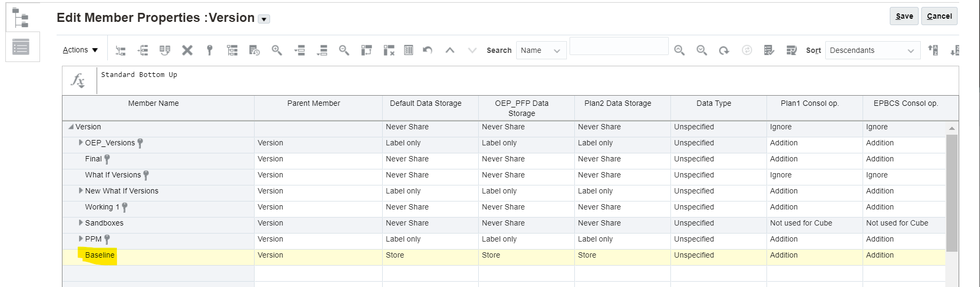Click the Show Ancestors hierarchy icon
The width and height of the screenshot is (980, 287).
232,50
